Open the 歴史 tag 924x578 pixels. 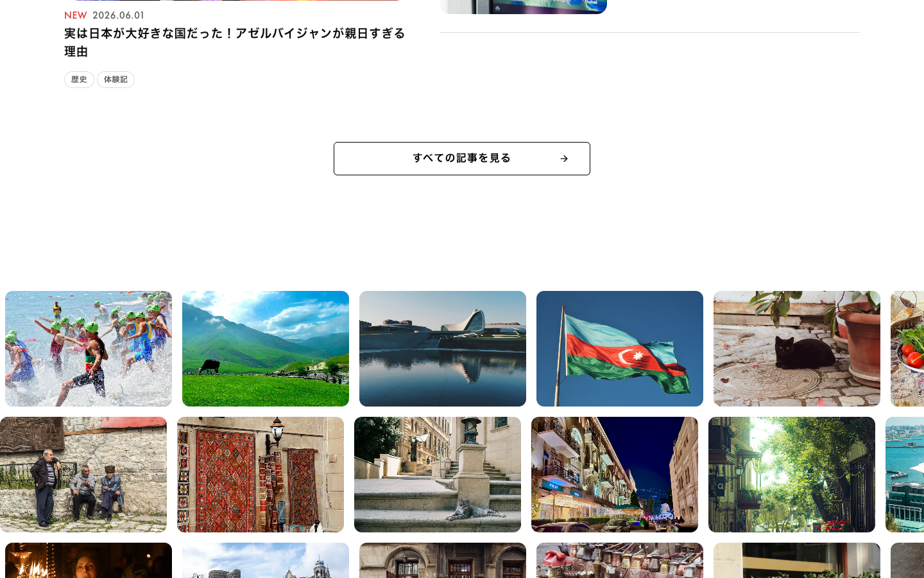point(79,80)
